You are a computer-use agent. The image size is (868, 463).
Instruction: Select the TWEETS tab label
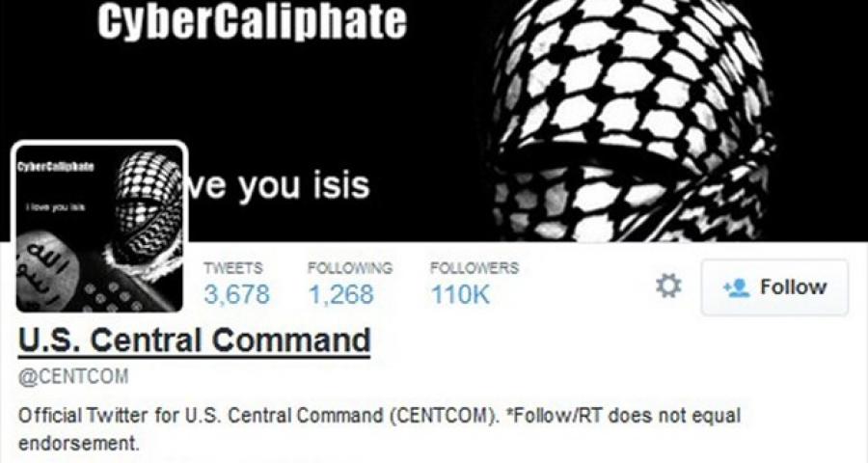(x=233, y=268)
